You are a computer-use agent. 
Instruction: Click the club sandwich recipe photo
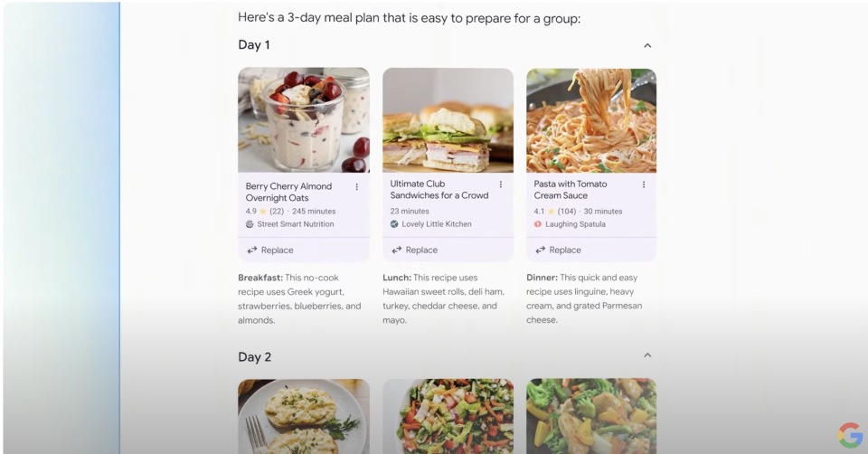click(x=448, y=119)
